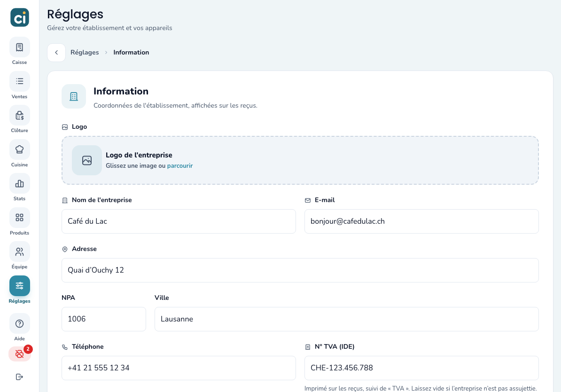Click the image placeholder in logo dropzone
The height and width of the screenshot is (392, 561).
pos(87,160)
